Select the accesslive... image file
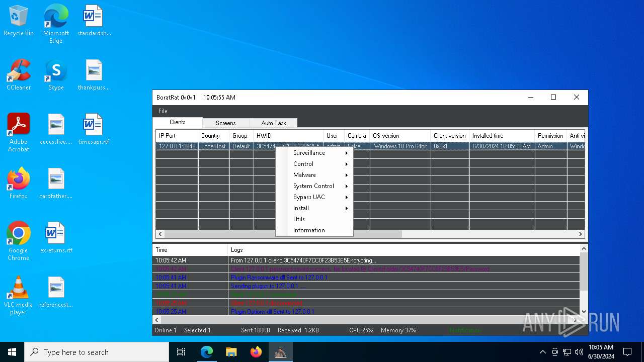 click(56, 130)
